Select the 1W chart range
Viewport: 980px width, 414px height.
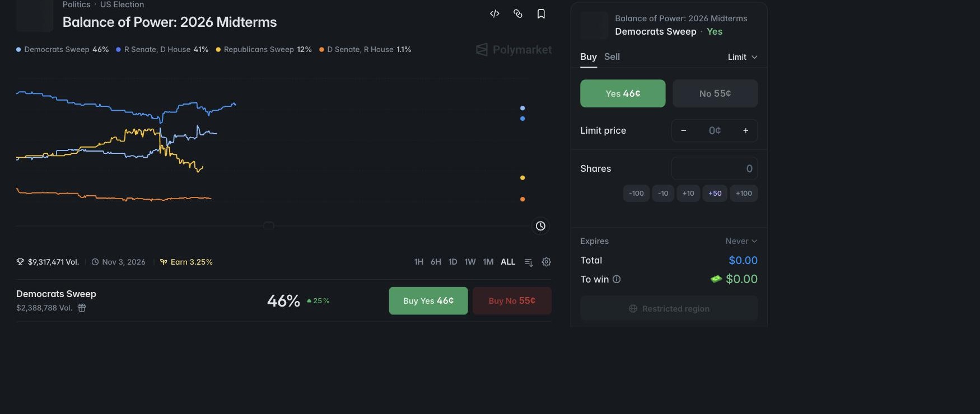(470, 262)
